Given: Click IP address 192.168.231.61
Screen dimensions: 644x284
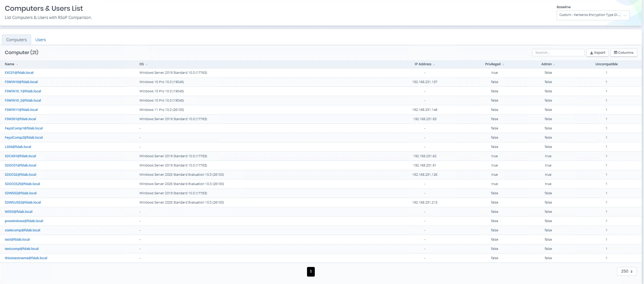Looking at the screenshot, I should [x=425, y=165].
